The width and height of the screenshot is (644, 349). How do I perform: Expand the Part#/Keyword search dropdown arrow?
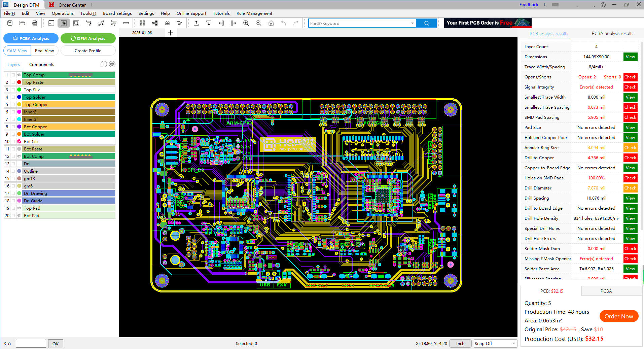(x=412, y=23)
